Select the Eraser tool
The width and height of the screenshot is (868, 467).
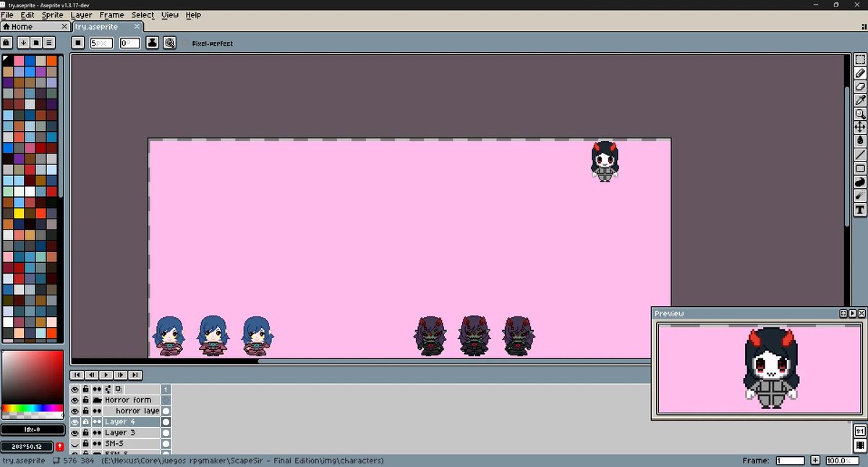pyautogui.click(x=860, y=87)
